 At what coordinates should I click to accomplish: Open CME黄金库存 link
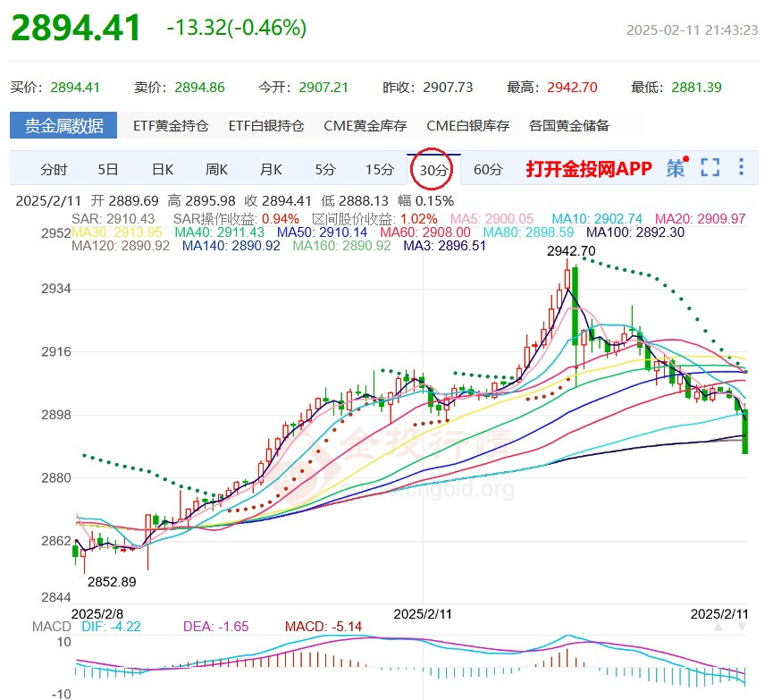pos(365,126)
